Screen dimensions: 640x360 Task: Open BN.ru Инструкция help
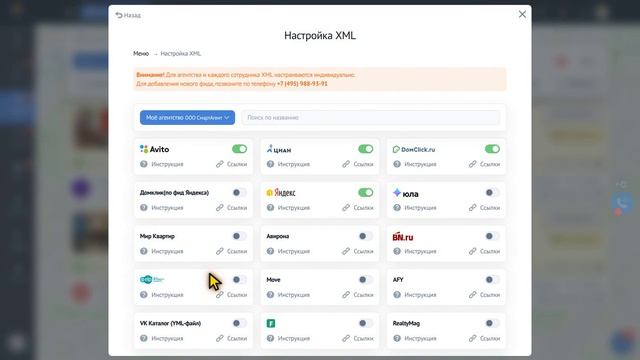415,251
